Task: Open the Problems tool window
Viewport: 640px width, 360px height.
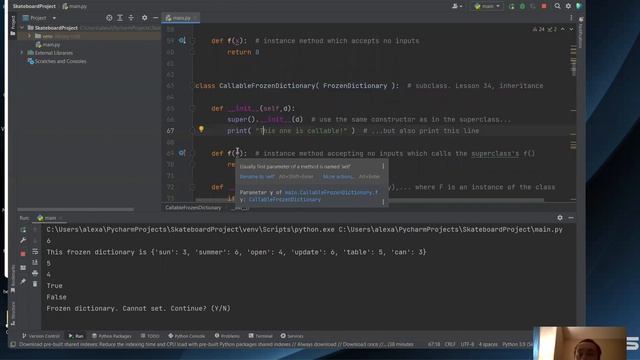Action: pos(227,336)
